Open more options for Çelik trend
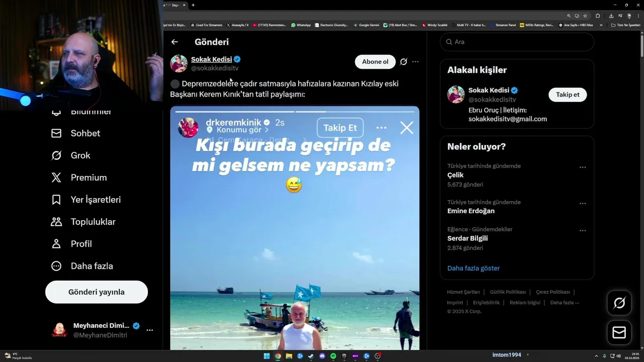The height and width of the screenshot is (362, 644). [x=583, y=167]
